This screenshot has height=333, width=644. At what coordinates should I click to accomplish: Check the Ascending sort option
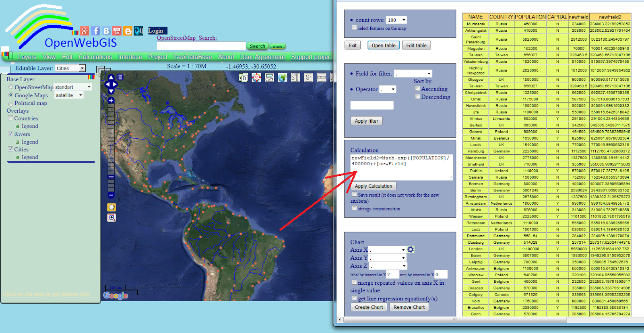coord(418,88)
